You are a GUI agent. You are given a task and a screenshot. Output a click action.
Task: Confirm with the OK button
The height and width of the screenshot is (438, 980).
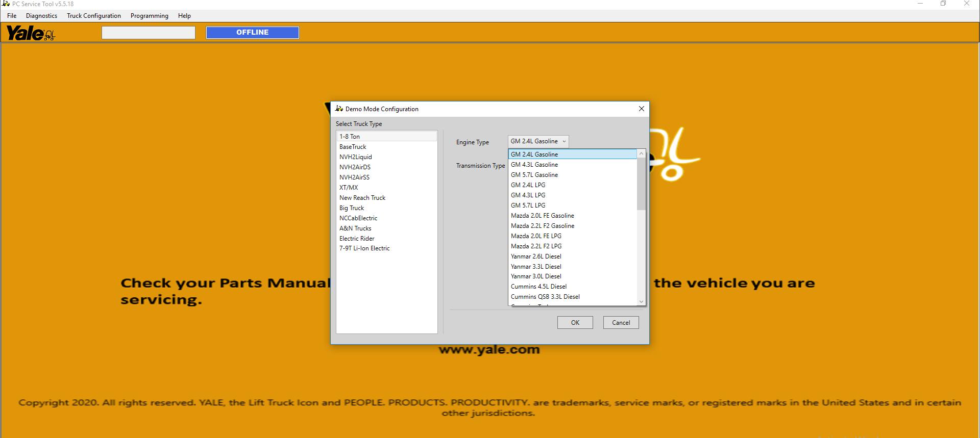click(x=575, y=323)
